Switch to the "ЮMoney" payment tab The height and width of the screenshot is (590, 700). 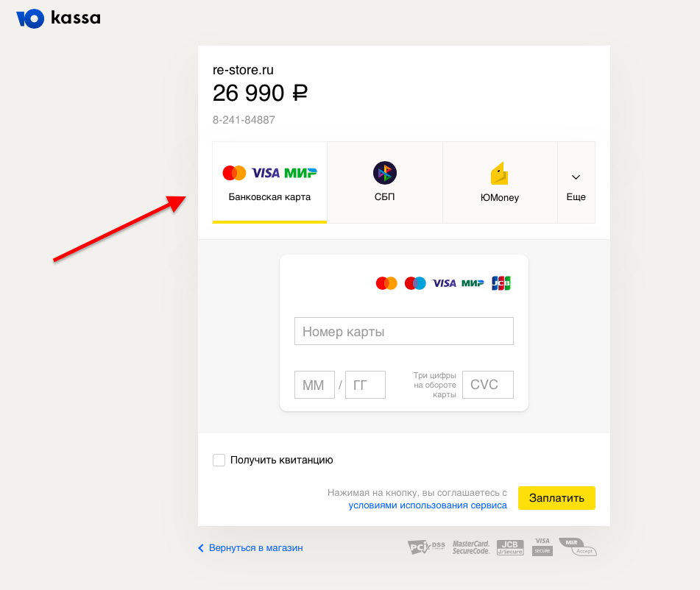[500, 182]
